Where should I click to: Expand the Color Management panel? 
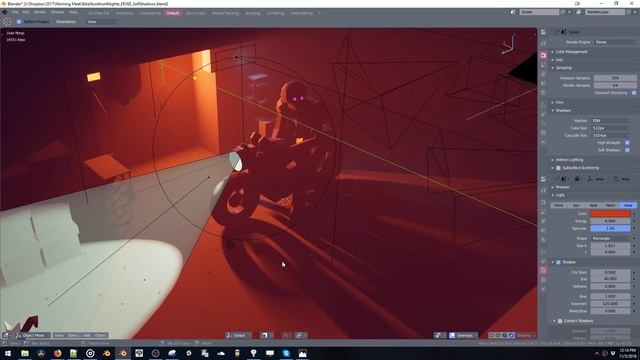[571, 52]
